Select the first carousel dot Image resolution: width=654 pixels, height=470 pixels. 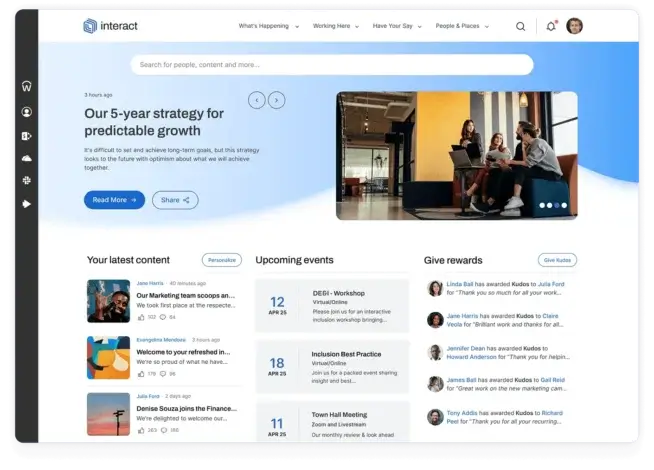click(542, 205)
